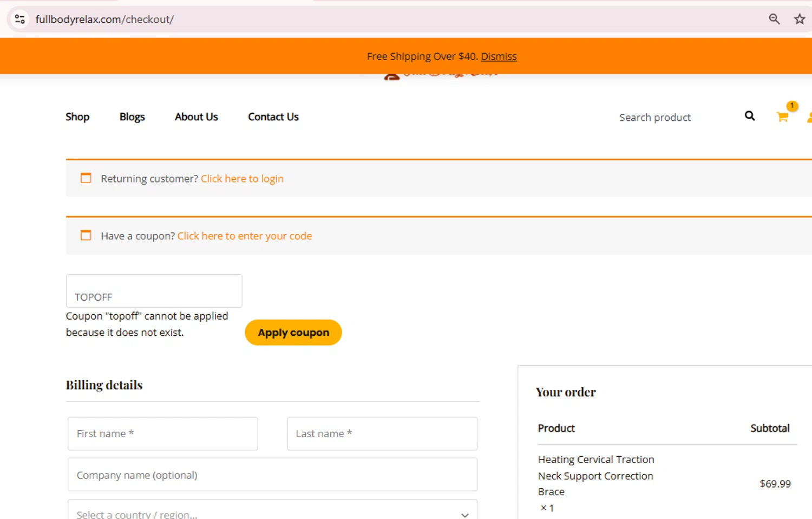Click here to login link
The width and height of the screenshot is (812, 519).
pos(242,179)
